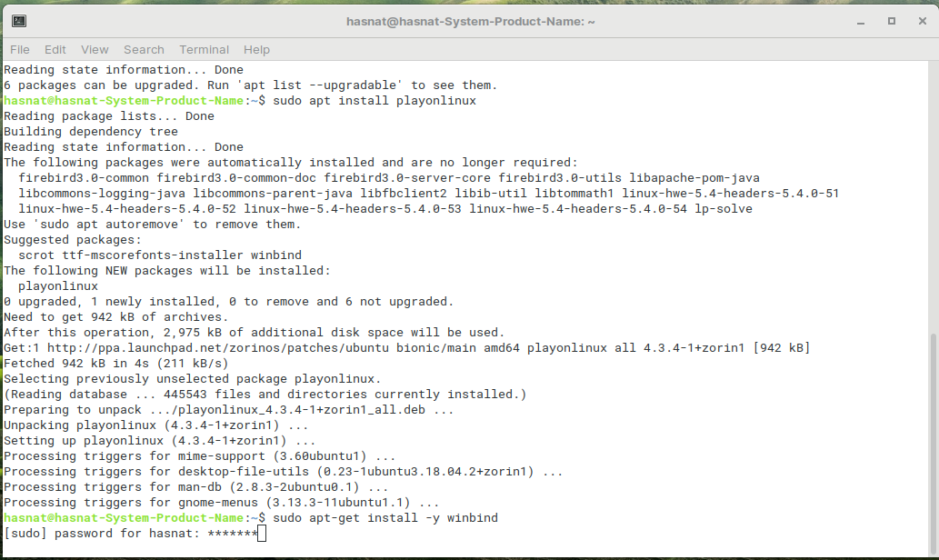Click '0 upgraded, 1 newly installed' line
The height and width of the screenshot is (560, 939).
(229, 302)
